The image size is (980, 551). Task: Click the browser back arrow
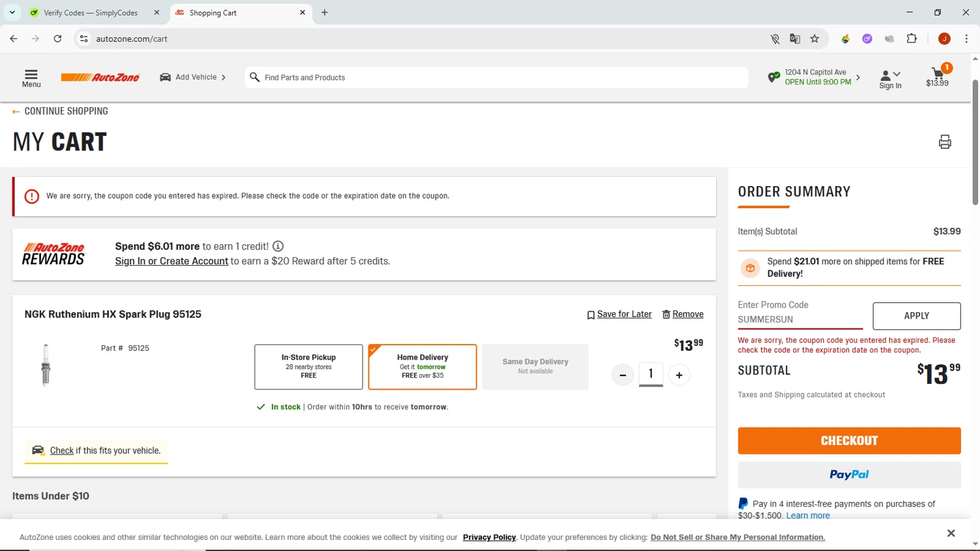point(14,39)
